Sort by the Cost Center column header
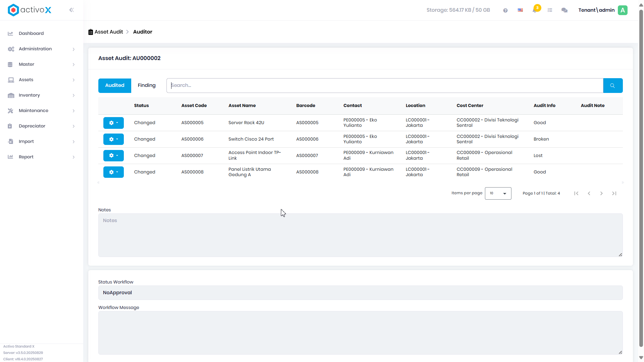 470,106
